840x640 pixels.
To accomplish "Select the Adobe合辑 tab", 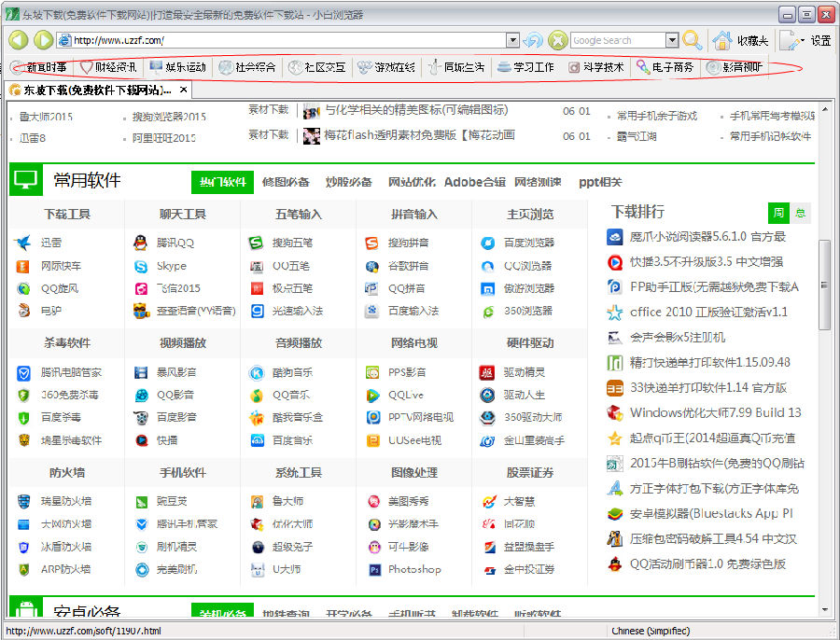I will [x=475, y=182].
